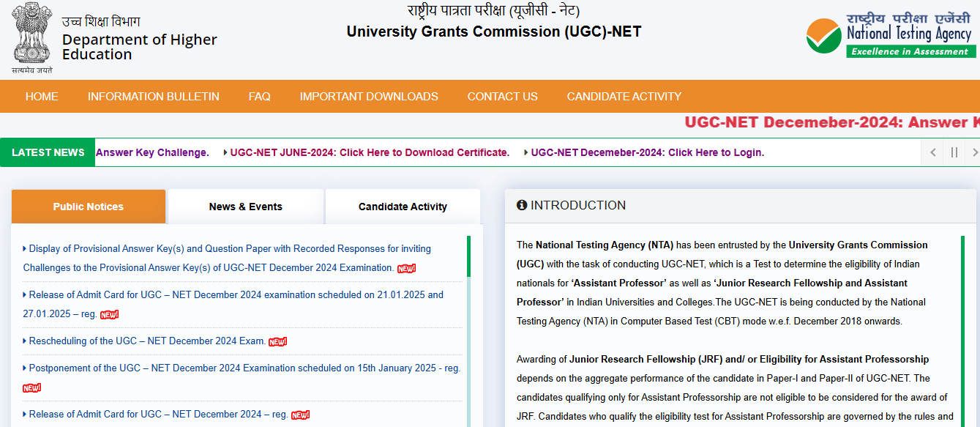Viewport: 980px width, 427px height.
Task: Switch to the Candidate Activity tab
Action: [402, 207]
